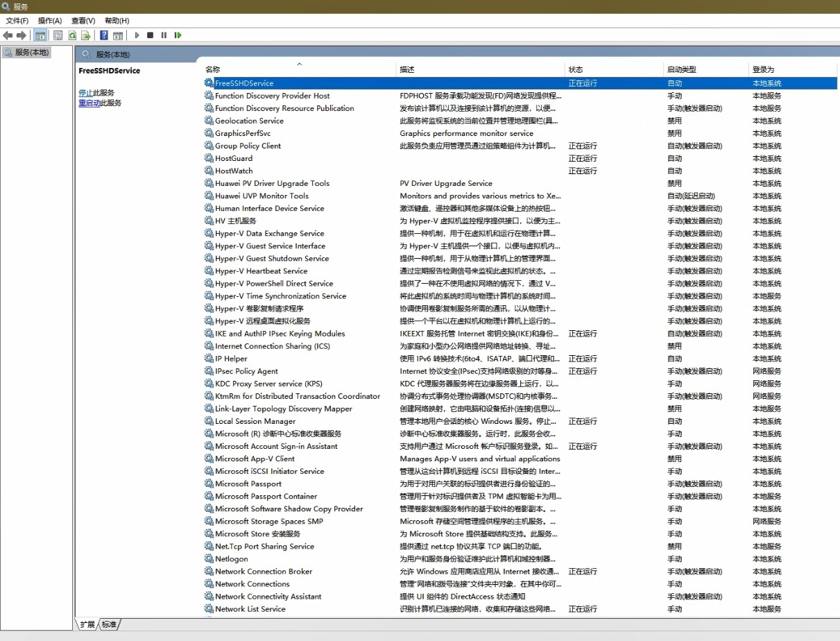The height and width of the screenshot is (641, 840).
Task: Open Help via blue question-mark icon
Action: point(104,35)
